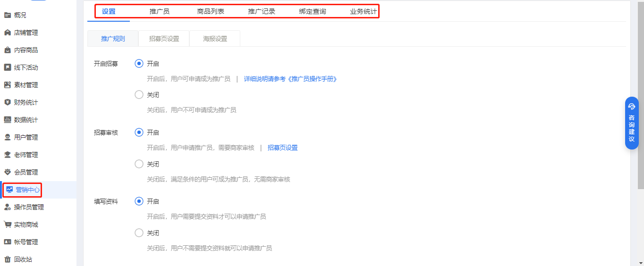Click text 开启后，用户需要提交资料才可以申请推广员
Viewport: 644px width, 266px height.
coord(206,216)
